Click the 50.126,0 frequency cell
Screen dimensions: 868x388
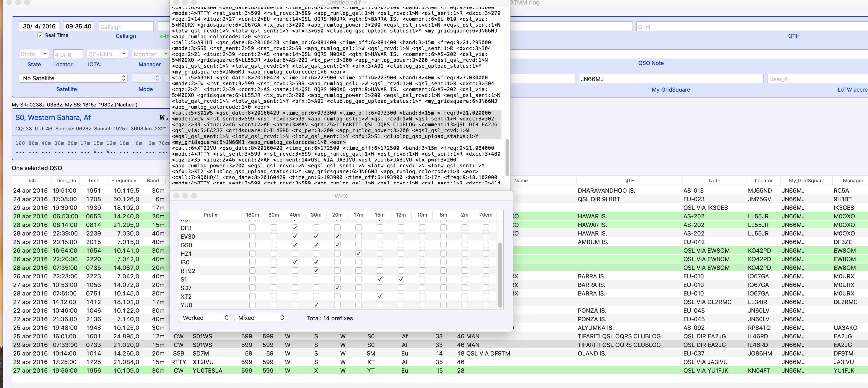tap(126, 199)
